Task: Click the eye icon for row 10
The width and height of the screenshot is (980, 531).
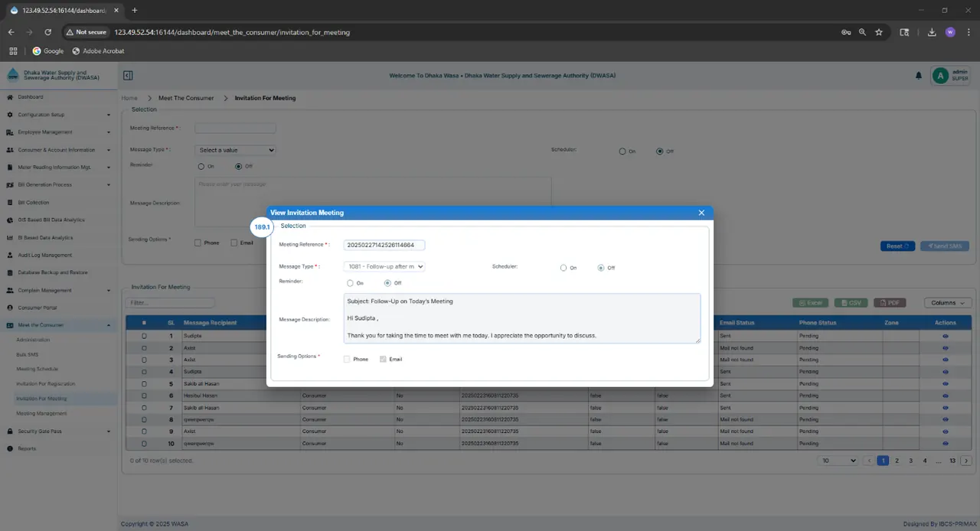Action: [946, 444]
